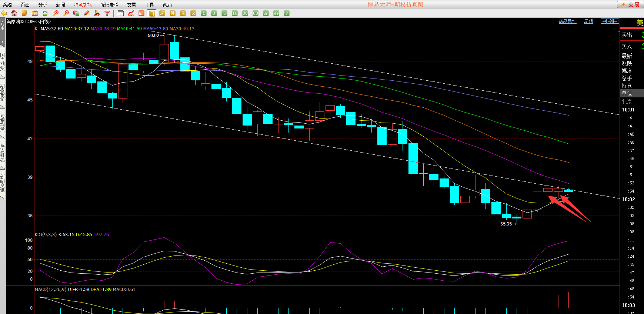644x314 pixels.
Task: Select the 15-minute period button
Action: 235,13
